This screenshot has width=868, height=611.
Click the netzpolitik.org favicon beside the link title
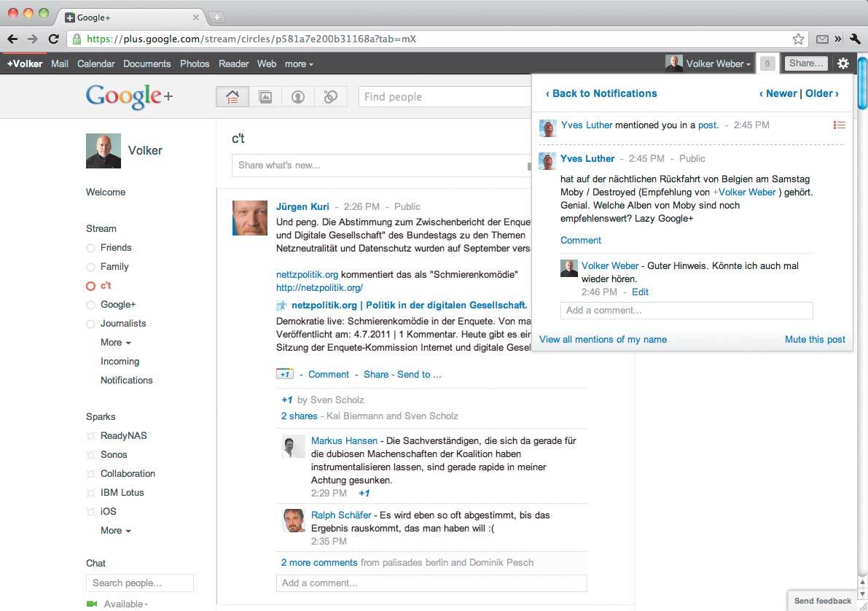[x=282, y=305]
